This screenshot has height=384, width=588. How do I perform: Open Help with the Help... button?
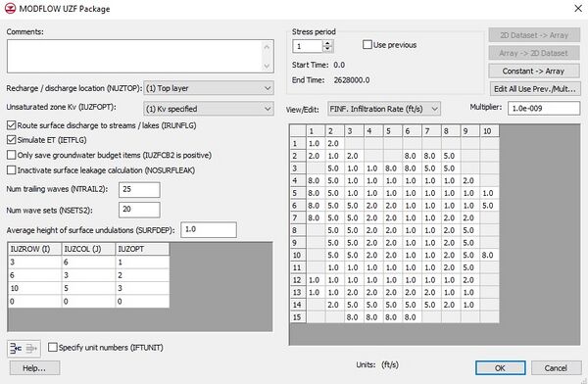34,368
